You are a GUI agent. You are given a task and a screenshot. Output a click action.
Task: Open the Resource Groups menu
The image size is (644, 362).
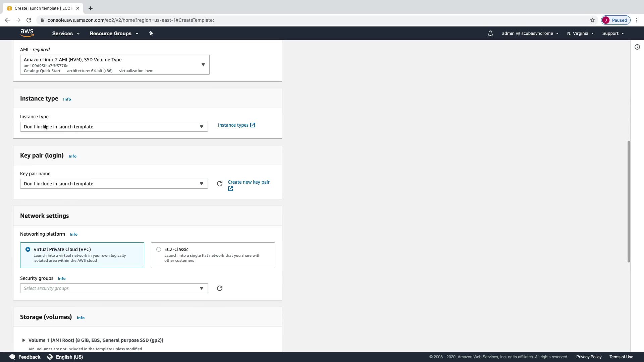click(x=114, y=34)
